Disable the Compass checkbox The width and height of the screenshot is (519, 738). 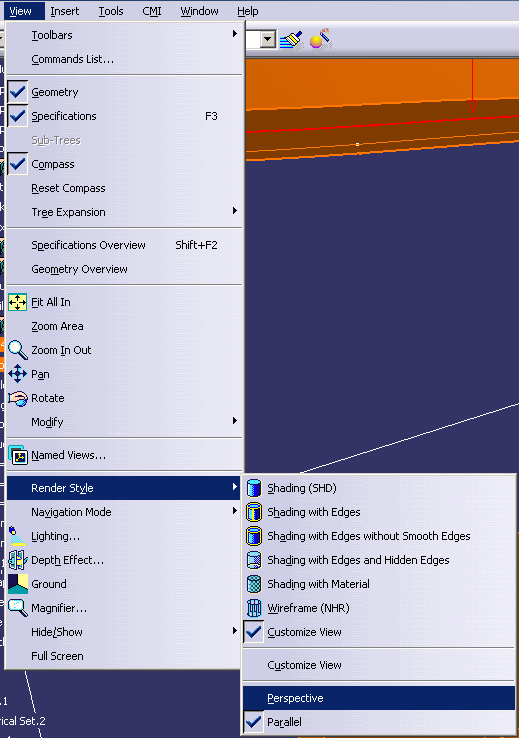[17, 164]
